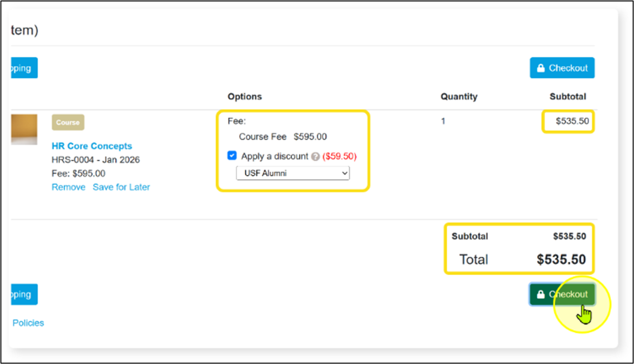Choose a different discount from the combo box
The height and width of the screenshot is (364, 634).
[x=293, y=173]
